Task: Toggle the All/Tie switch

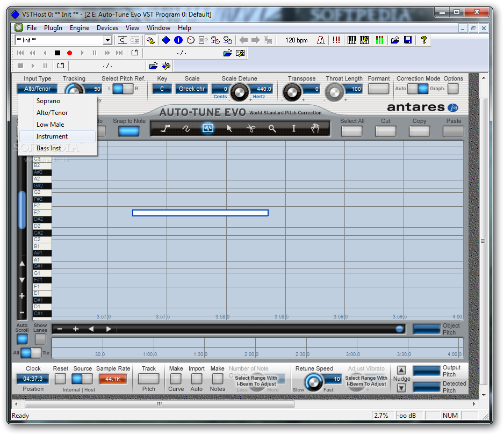Action: (x=31, y=353)
